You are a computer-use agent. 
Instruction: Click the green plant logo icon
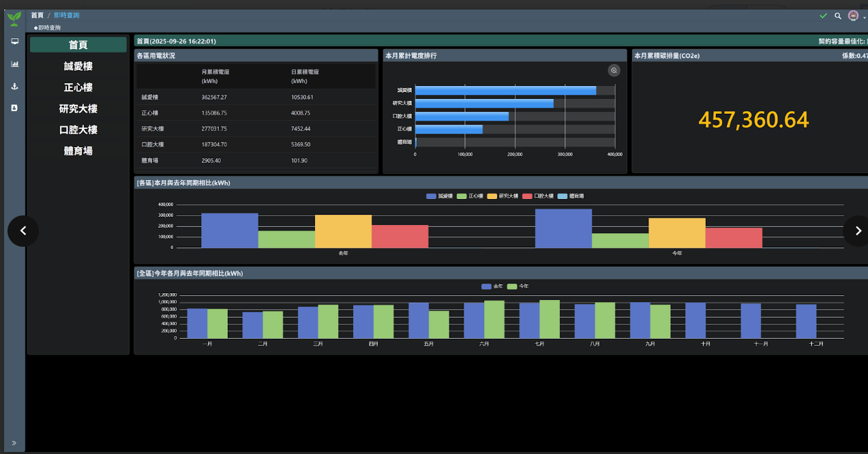pyautogui.click(x=14, y=18)
